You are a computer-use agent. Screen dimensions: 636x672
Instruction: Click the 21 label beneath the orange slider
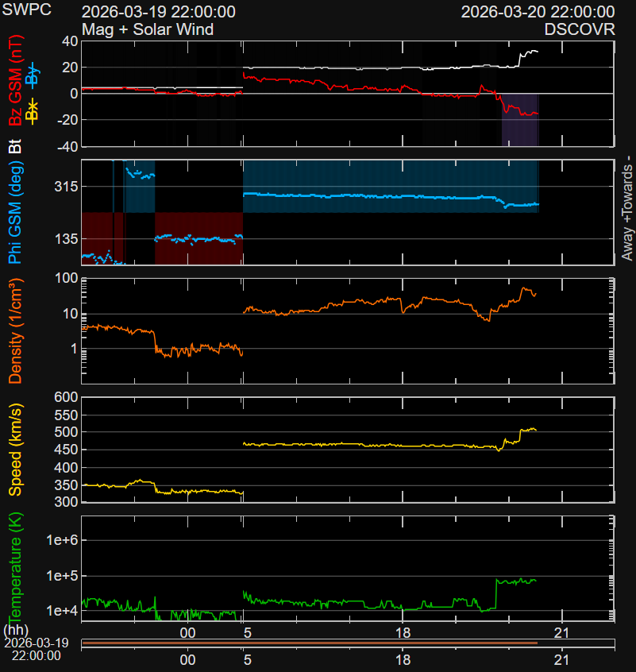pos(561,660)
